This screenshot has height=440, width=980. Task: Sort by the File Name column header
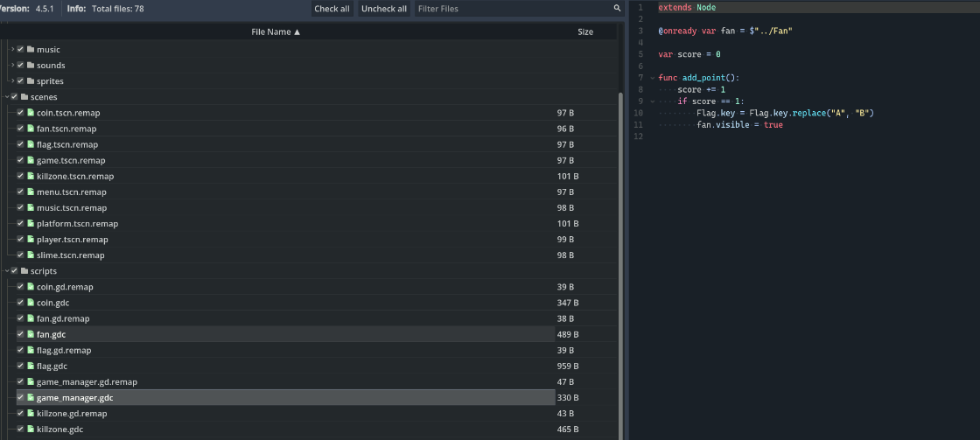[x=276, y=31]
